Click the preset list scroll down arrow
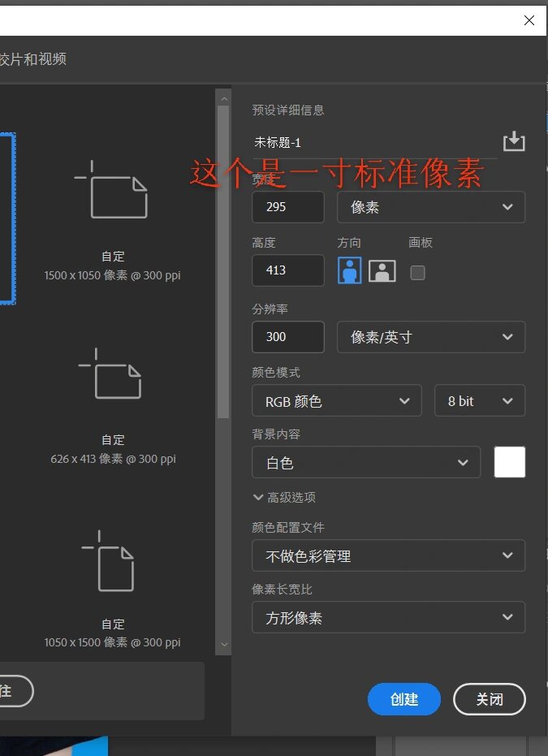 223,645
